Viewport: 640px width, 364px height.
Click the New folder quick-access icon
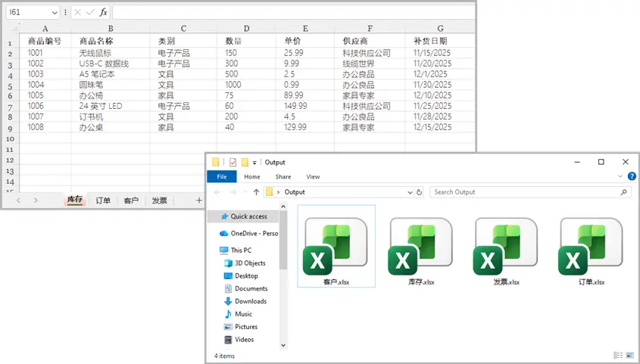pyautogui.click(x=245, y=162)
